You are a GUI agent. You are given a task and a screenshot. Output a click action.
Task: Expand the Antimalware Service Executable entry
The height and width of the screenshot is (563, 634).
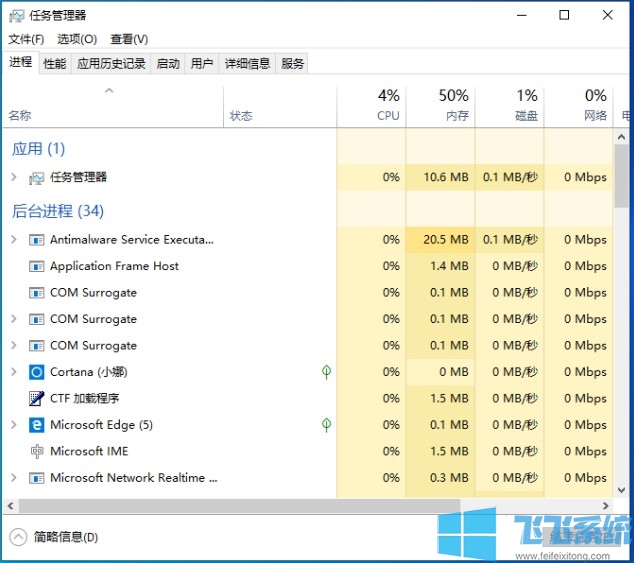14,240
